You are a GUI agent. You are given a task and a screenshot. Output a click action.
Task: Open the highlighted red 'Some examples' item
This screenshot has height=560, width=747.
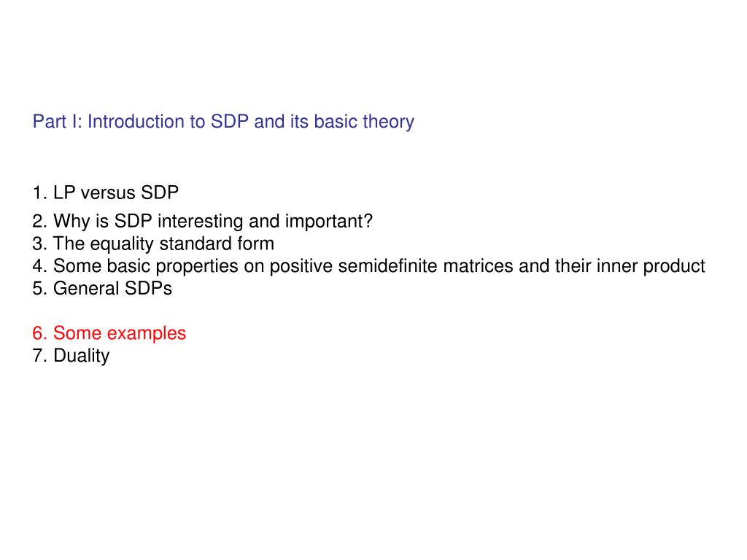109,333
